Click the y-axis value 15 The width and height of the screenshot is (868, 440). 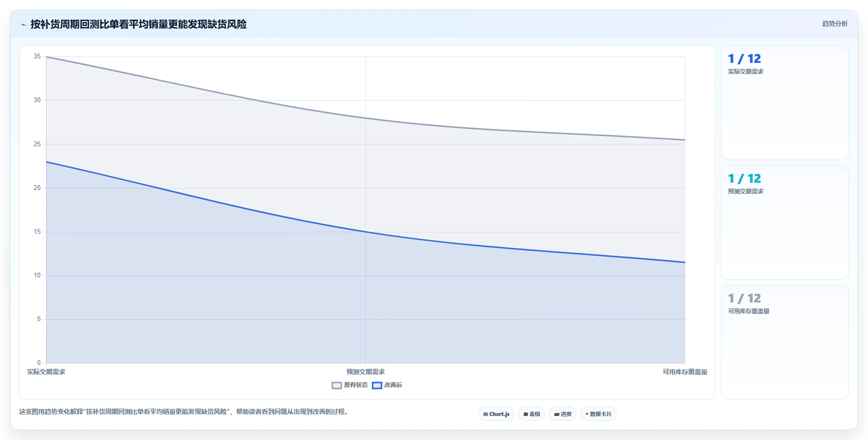[37, 232]
